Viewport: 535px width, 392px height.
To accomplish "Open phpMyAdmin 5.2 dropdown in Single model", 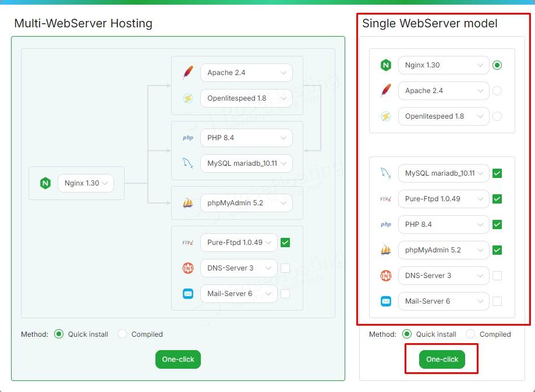I will click(444, 250).
